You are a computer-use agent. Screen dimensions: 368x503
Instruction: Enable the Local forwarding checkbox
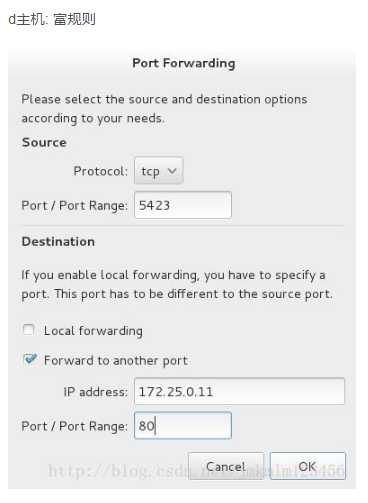29,330
